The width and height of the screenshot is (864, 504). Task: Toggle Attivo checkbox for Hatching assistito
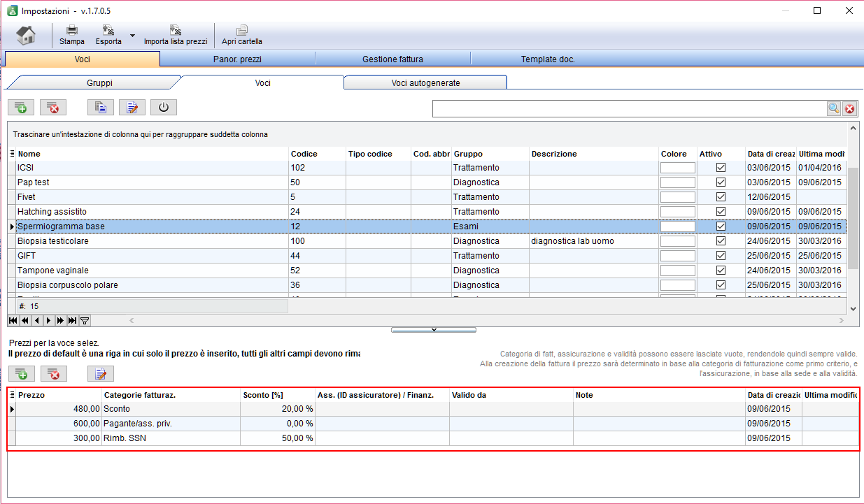pyautogui.click(x=721, y=212)
